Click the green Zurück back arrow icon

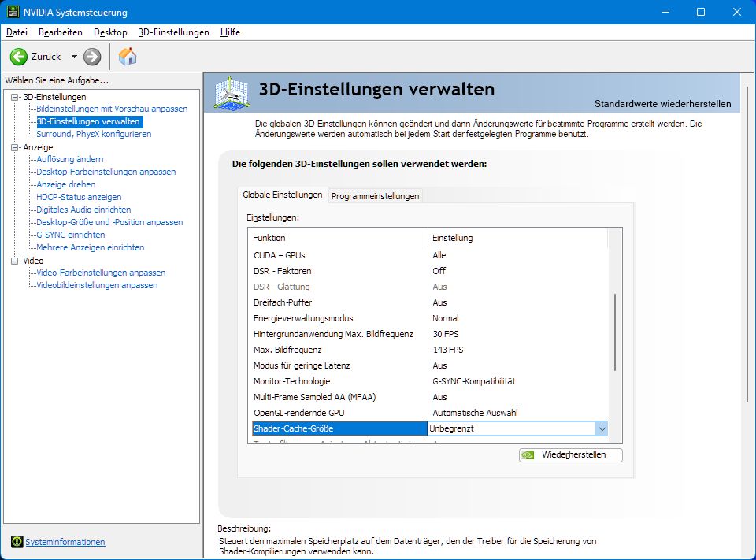pos(19,57)
